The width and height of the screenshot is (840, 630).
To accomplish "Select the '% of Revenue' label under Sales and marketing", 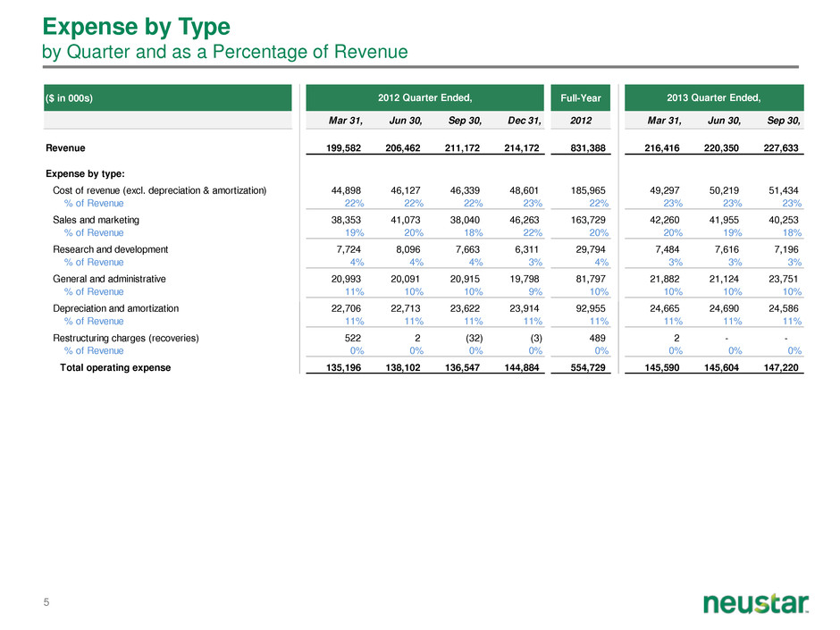I will click(94, 232).
